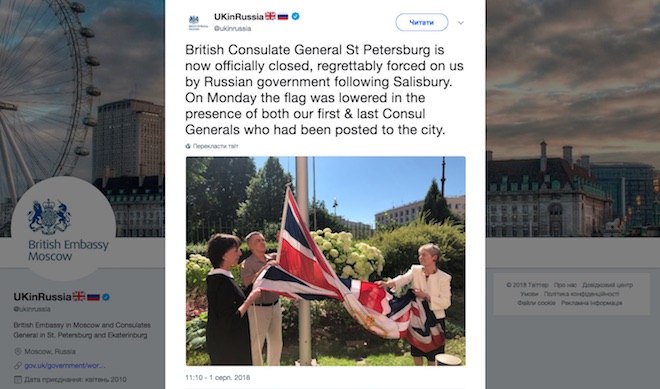Click Перекласти твіт to translate the tweet

(216, 146)
